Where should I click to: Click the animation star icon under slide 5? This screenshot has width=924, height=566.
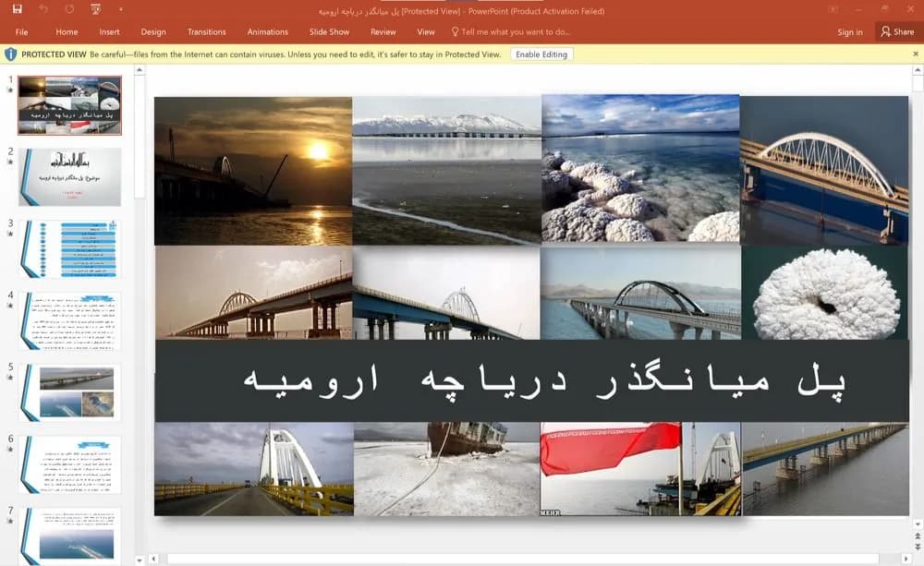tap(10, 378)
